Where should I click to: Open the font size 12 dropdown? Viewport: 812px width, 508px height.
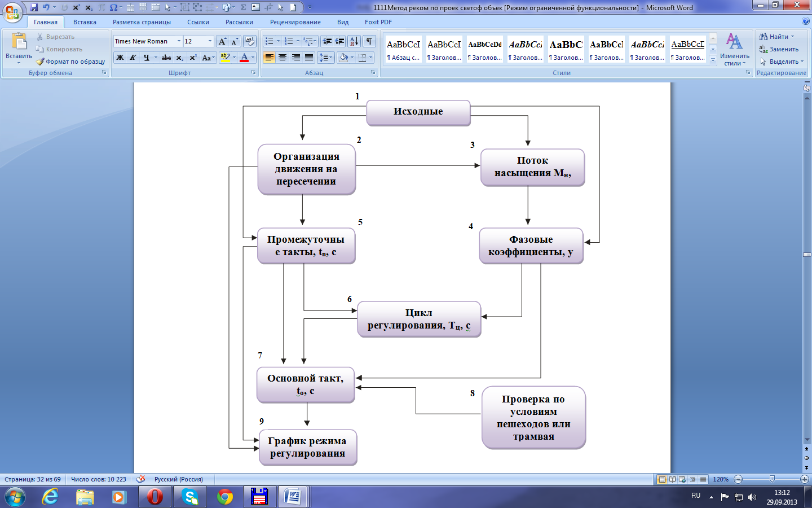click(x=210, y=41)
